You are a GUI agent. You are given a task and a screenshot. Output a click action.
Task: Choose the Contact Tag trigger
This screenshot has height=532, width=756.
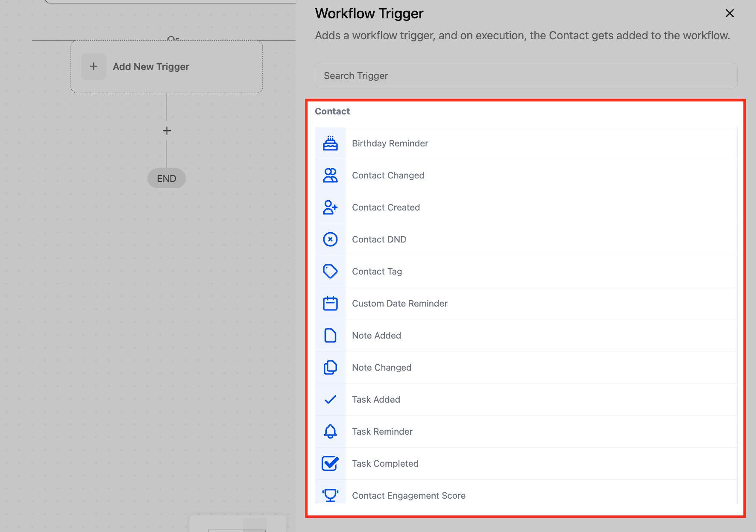[526, 272]
